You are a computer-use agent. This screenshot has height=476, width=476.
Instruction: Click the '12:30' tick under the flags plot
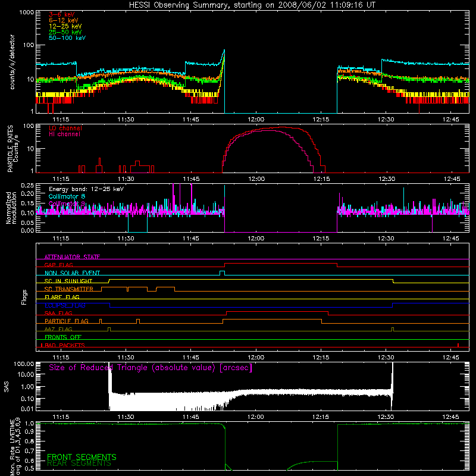pos(386,358)
